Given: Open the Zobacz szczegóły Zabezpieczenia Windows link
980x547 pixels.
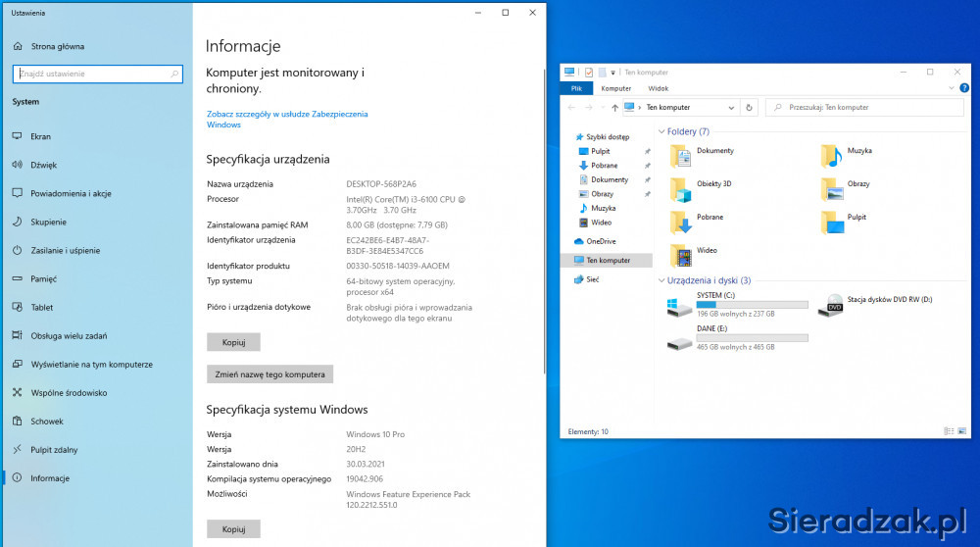Looking at the screenshot, I should point(287,119).
